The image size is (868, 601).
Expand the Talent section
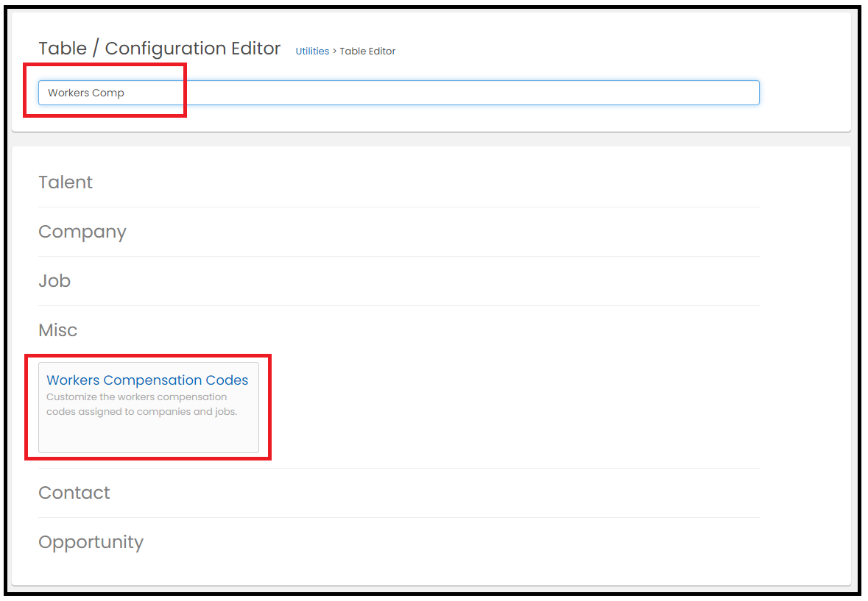[x=66, y=182]
